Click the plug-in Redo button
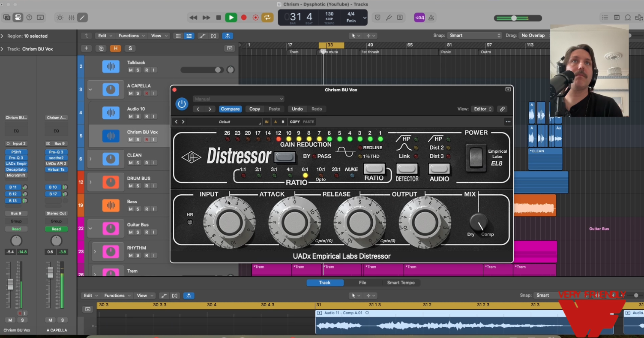Image resolution: width=644 pixels, height=338 pixels. click(317, 109)
